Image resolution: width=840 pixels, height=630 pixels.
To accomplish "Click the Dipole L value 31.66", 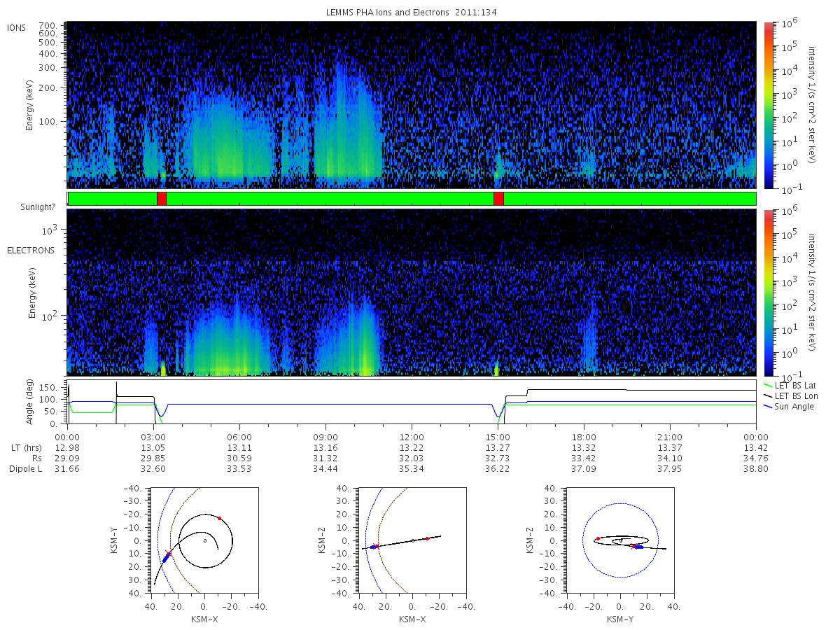I will point(67,469).
